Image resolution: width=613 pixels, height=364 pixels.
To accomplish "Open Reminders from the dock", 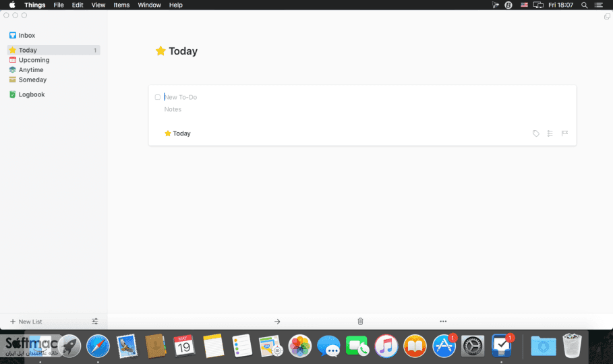I will click(242, 346).
